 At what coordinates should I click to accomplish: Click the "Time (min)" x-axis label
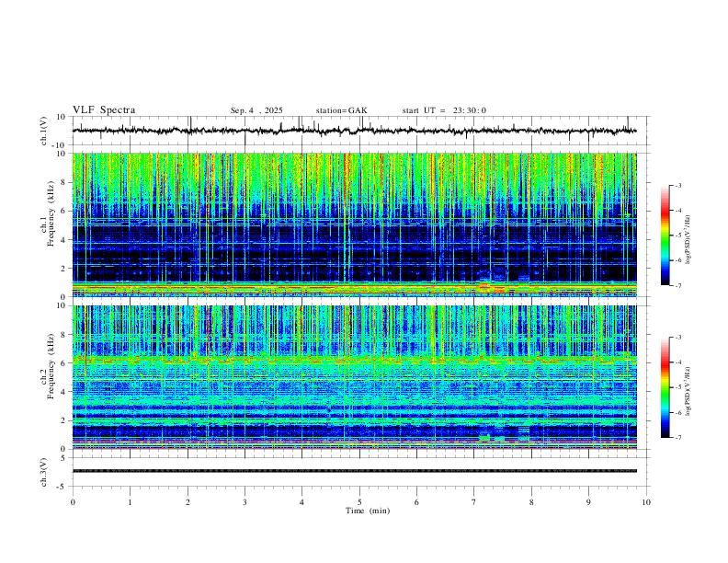click(x=368, y=511)
